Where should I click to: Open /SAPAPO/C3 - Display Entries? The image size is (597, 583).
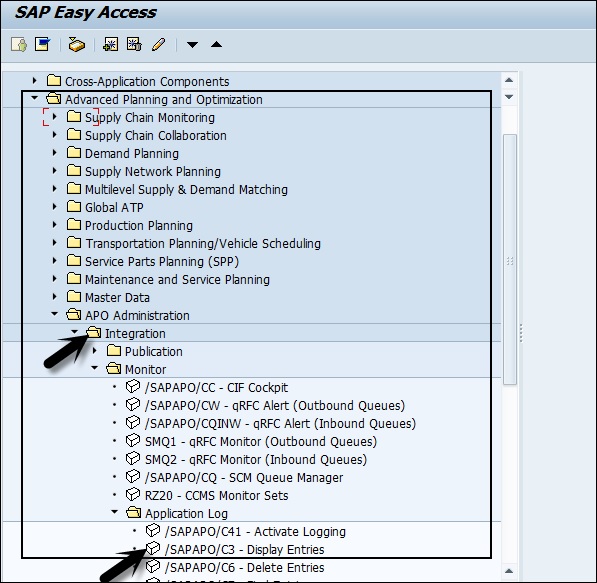point(244,549)
